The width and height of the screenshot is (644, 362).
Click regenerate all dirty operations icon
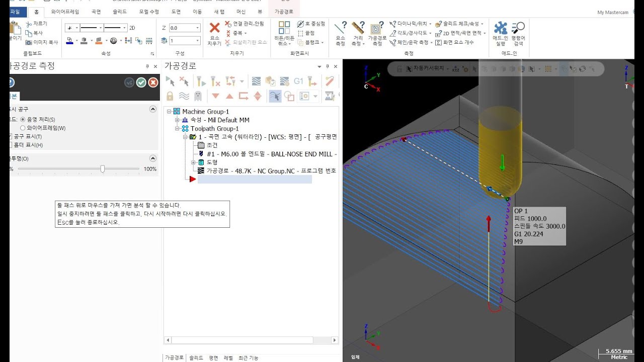[215, 81]
